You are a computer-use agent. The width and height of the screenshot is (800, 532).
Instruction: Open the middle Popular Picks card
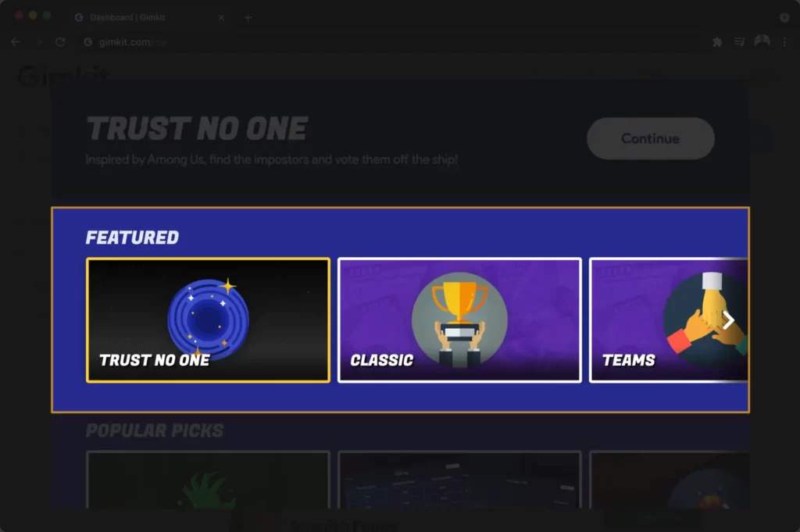click(459, 480)
